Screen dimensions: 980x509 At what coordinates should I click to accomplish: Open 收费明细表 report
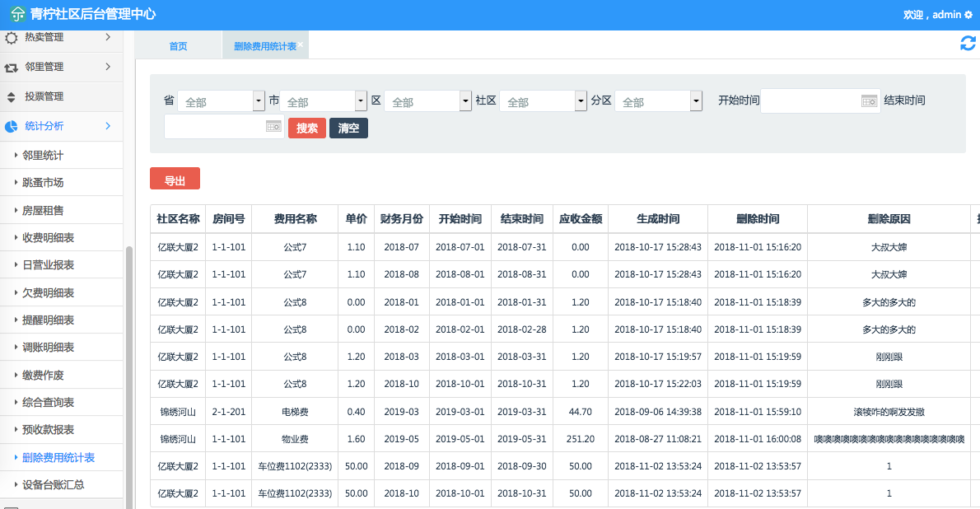pyautogui.click(x=61, y=238)
